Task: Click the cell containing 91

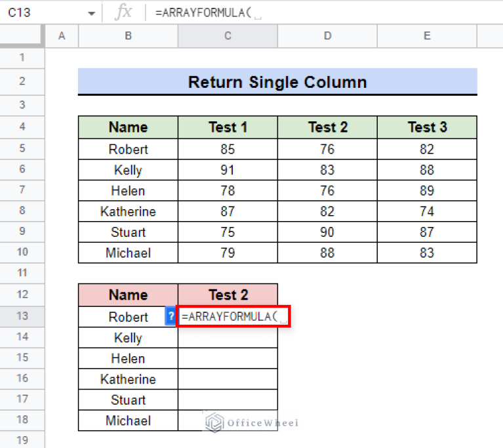Action: point(228,170)
